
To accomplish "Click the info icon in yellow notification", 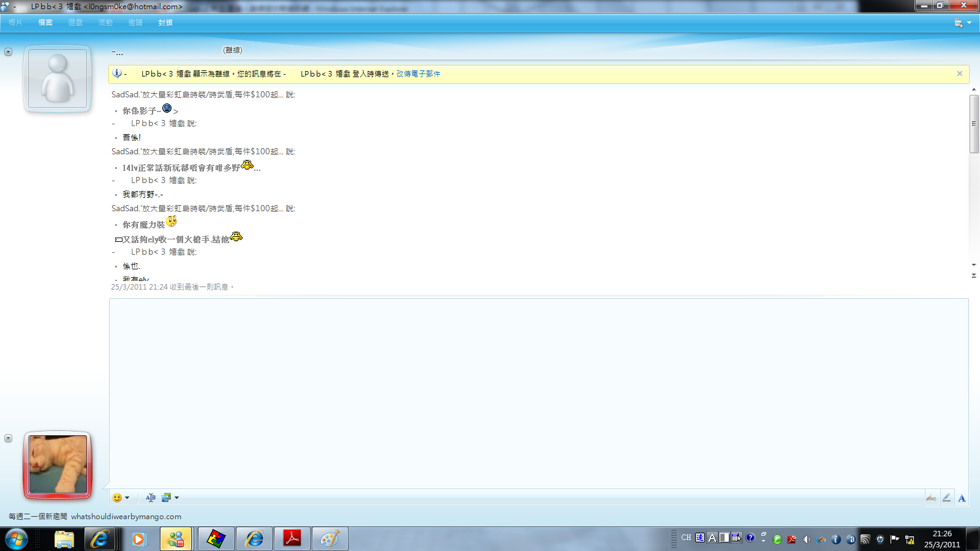I will click(117, 73).
